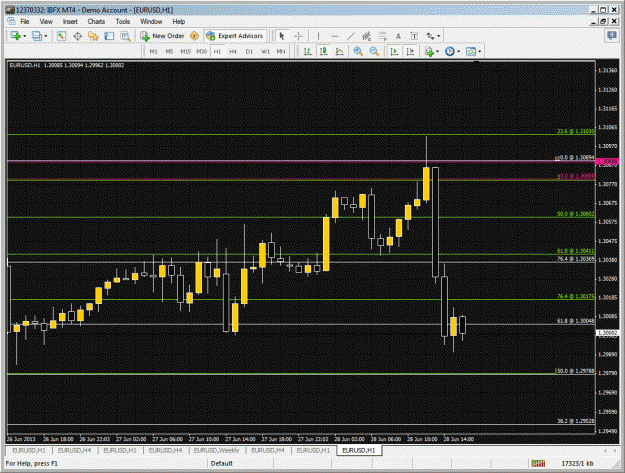Select the 50.0 @ 1.30602 Fibonacci label
This screenshot has width=625, height=473.
coord(576,214)
